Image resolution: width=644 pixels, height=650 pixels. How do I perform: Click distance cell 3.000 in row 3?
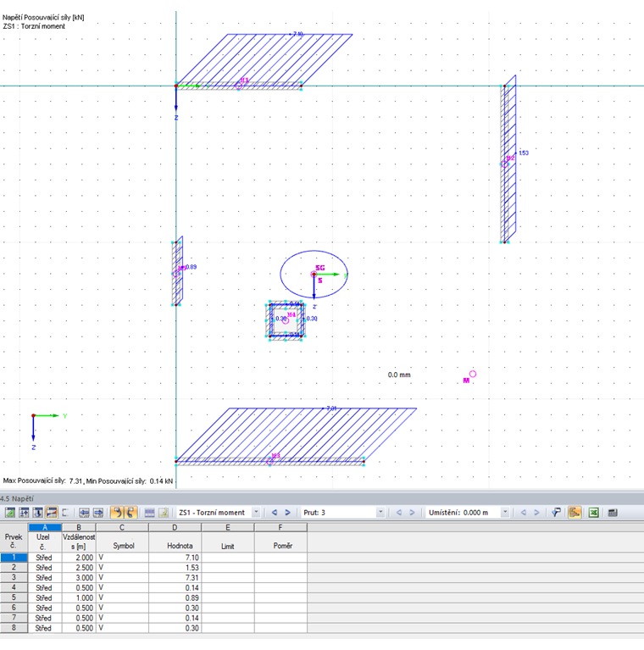(x=79, y=577)
